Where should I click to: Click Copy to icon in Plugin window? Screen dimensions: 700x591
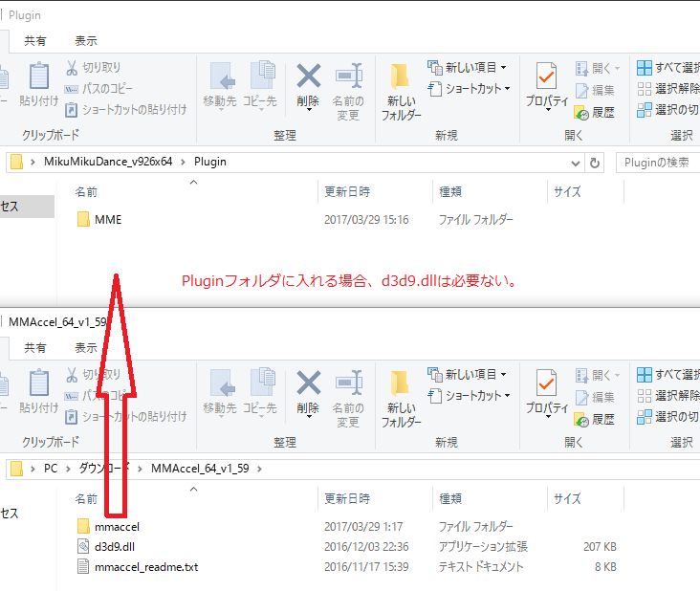click(262, 75)
